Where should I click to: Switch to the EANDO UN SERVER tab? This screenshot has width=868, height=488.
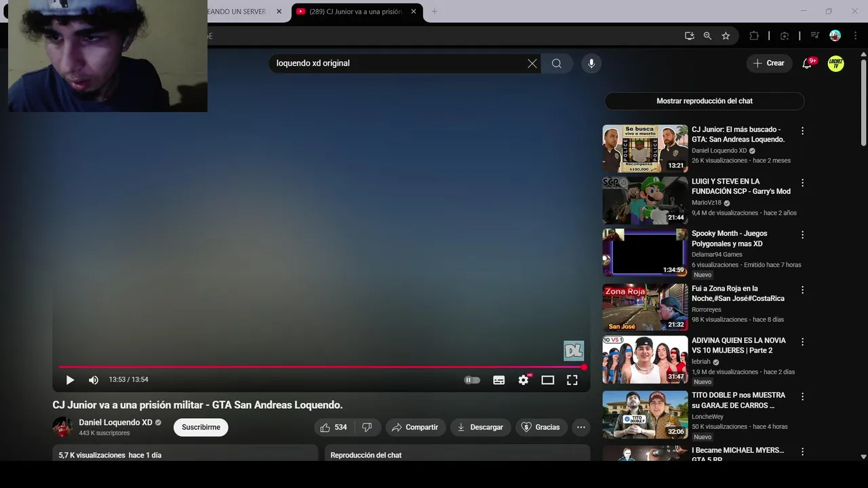pos(236,12)
